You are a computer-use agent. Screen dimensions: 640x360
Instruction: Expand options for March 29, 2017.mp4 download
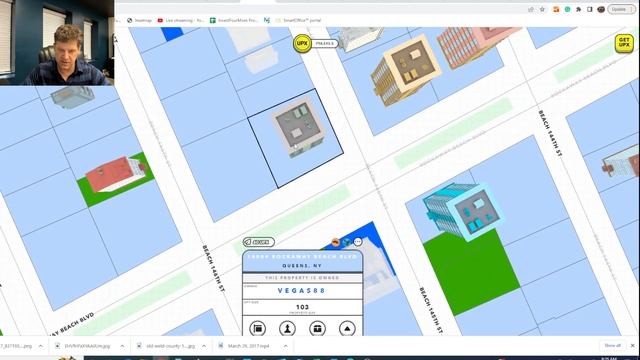[285, 346]
